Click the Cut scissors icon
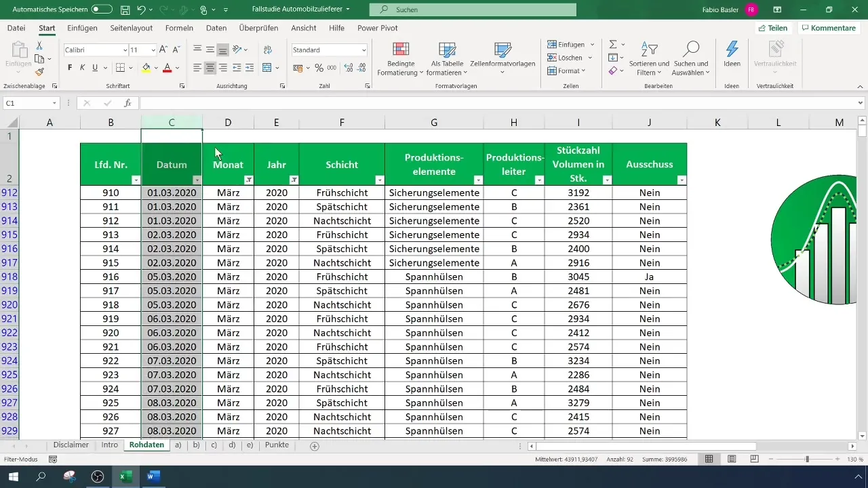Viewport: 868px width, 488px height. coord(39,45)
